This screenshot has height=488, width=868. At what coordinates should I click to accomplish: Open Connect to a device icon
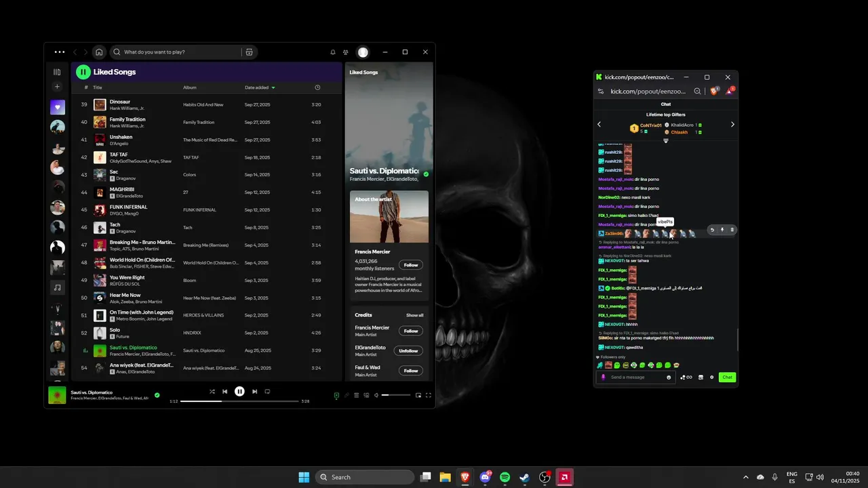(366, 395)
